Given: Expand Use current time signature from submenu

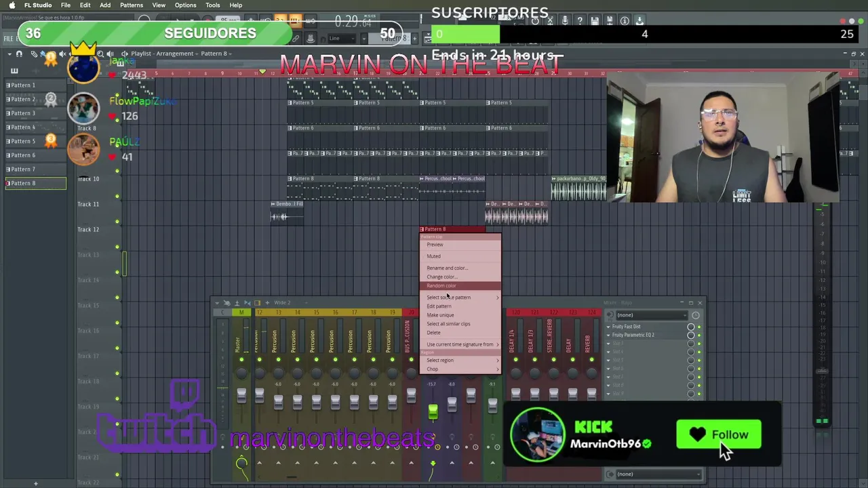Looking at the screenshot, I should pyautogui.click(x=460, y=344).
